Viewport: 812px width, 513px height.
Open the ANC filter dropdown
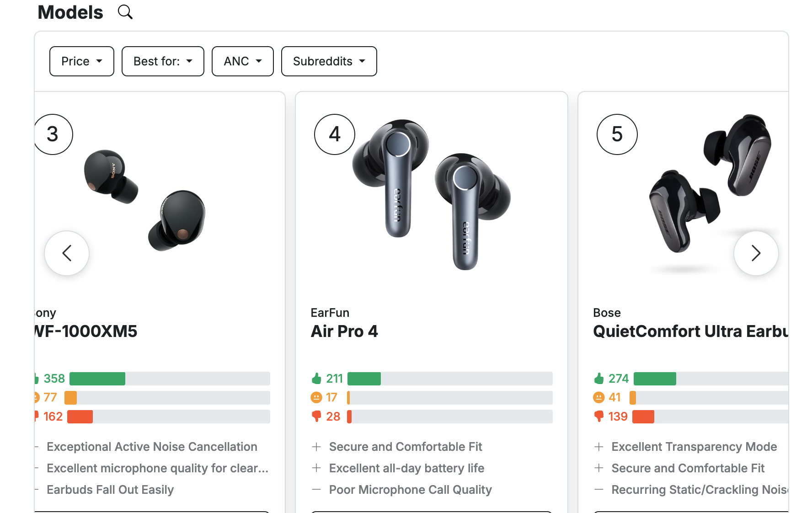(242, 61)
